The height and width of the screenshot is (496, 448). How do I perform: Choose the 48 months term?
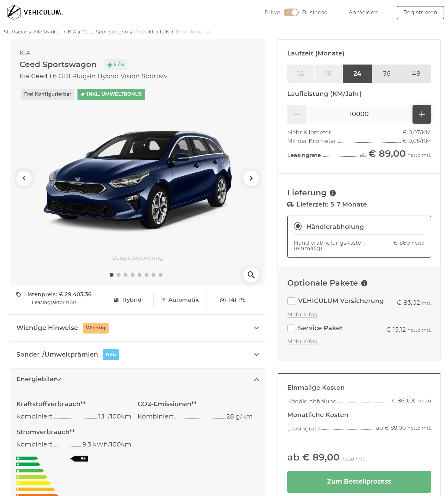[416, 74]
